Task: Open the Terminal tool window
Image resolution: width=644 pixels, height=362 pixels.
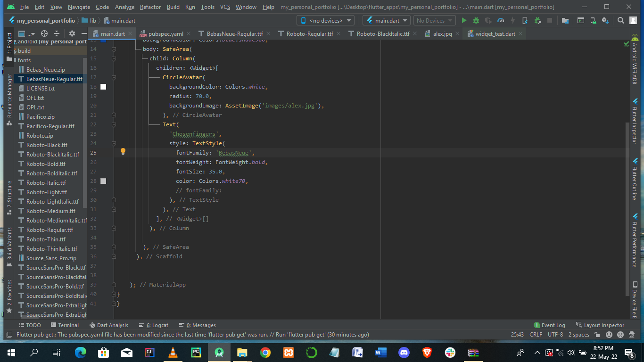Action: [64, 325]
